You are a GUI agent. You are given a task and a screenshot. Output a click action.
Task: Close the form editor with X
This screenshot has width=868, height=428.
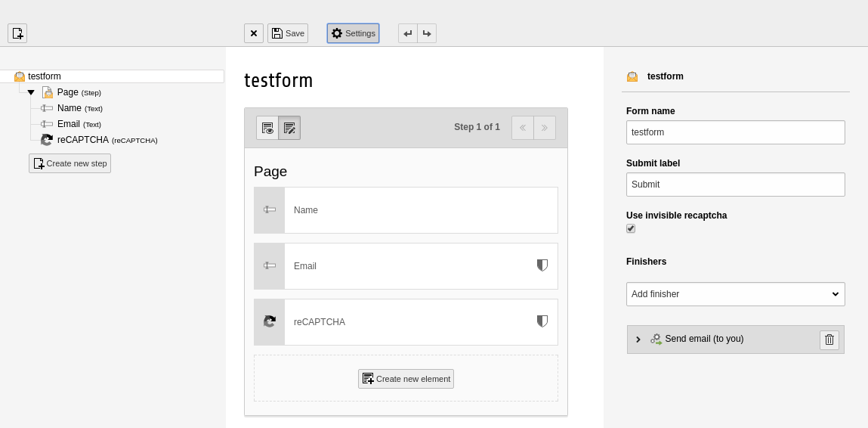pos(254,33)
